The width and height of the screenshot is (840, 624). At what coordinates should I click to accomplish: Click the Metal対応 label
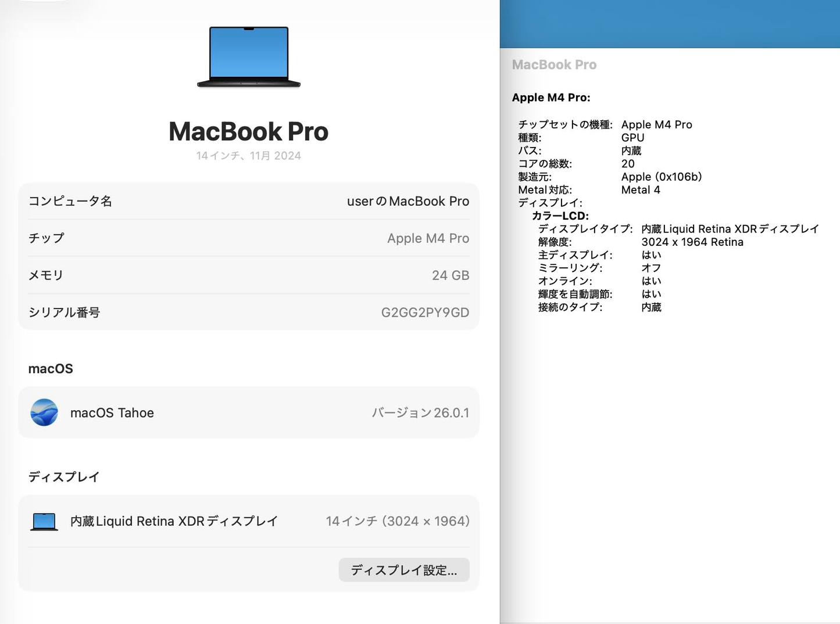pyautogui.click(x=545, y=190)
